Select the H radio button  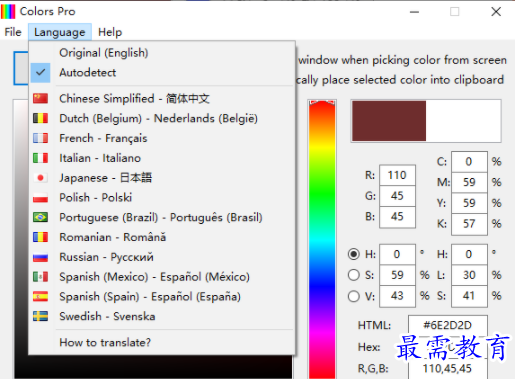point(354,254)
